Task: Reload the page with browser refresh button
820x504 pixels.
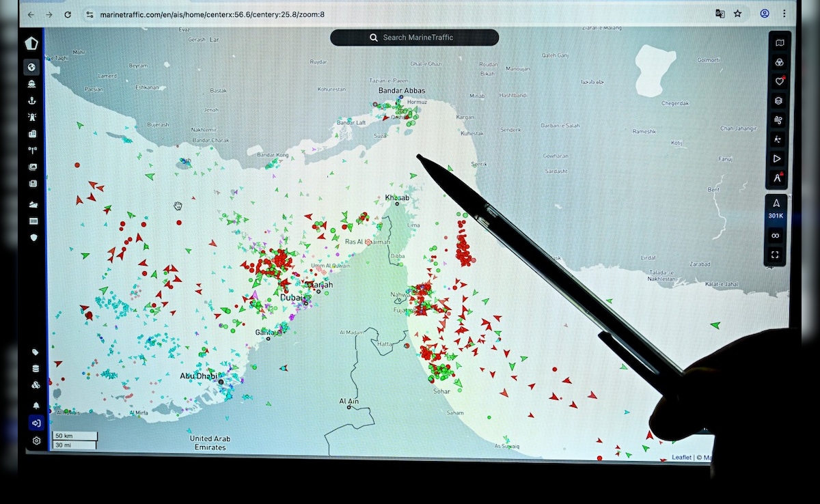Action: click(x=68, y=14)
